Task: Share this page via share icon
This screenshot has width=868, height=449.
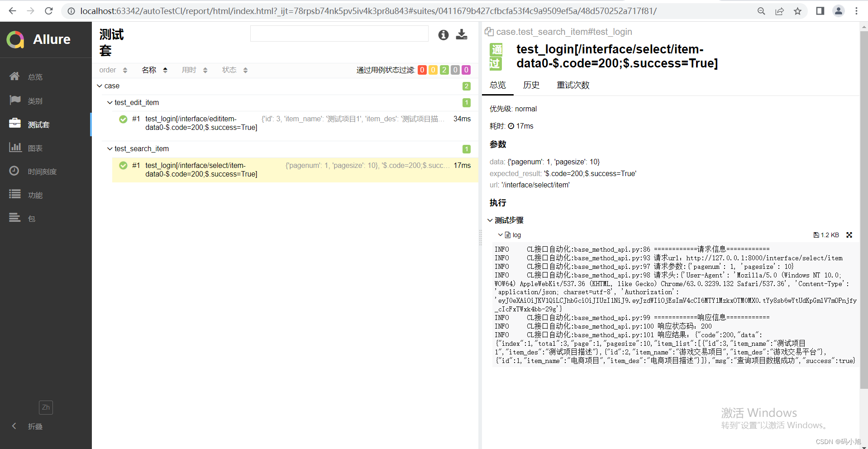Action: point(779,11)
